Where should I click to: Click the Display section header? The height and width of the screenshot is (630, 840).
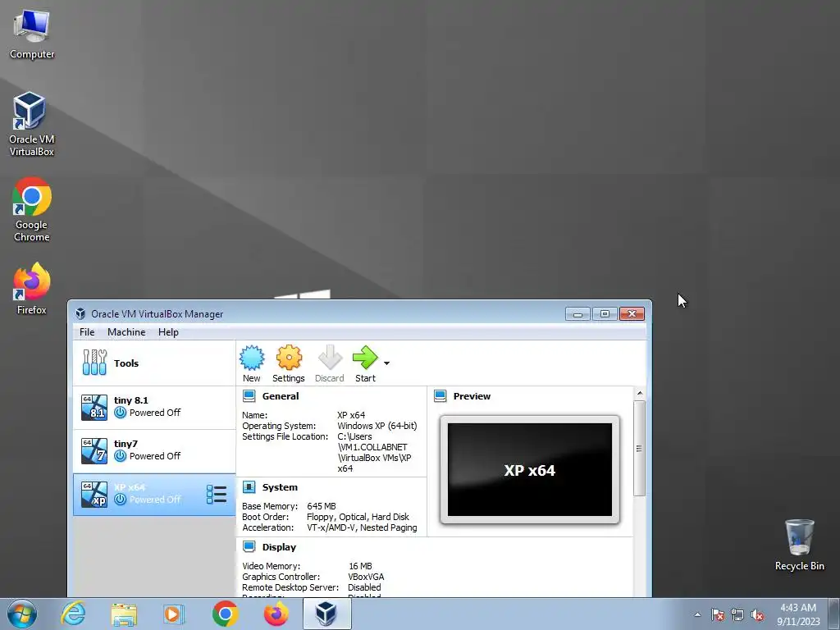[x=279, y=547]
